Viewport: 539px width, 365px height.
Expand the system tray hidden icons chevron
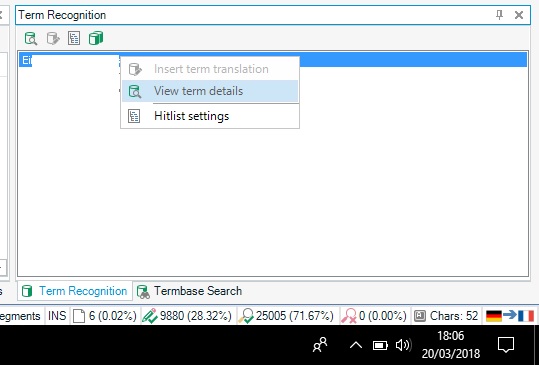tap(356, 345)
